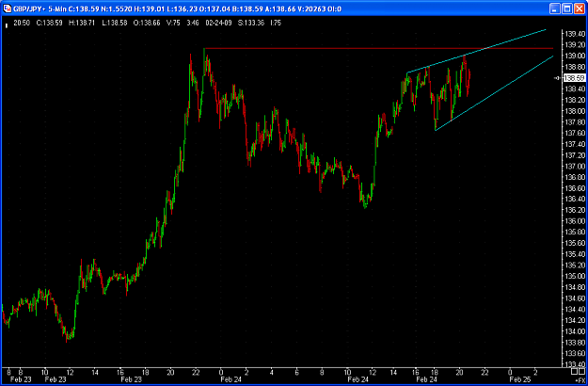Click the 135.00 price axis label
This screenshot has height=386, width=588.
[x=574, y=276]
